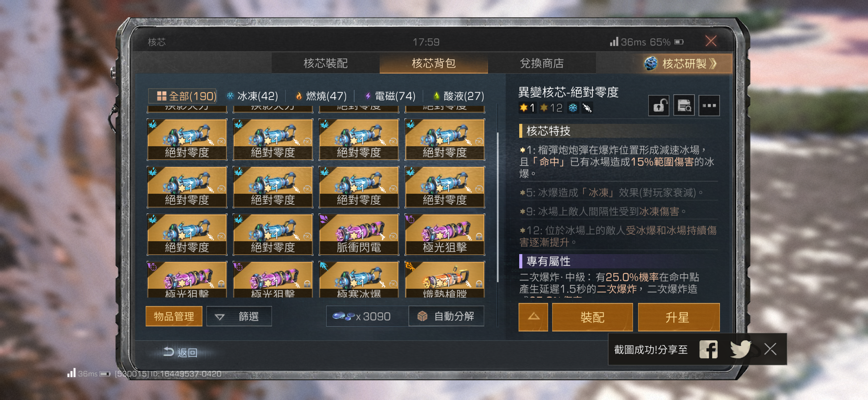The height and width of the screenshot is (400, 868).
Task: Dismiss the screenshot share popup
Action: click(x=770, y=349)
